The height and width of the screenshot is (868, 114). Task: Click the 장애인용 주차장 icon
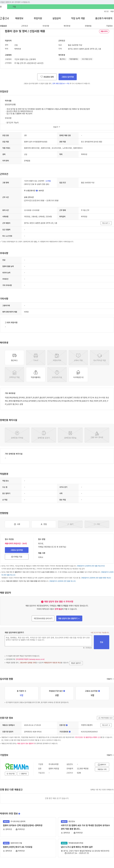17,435
